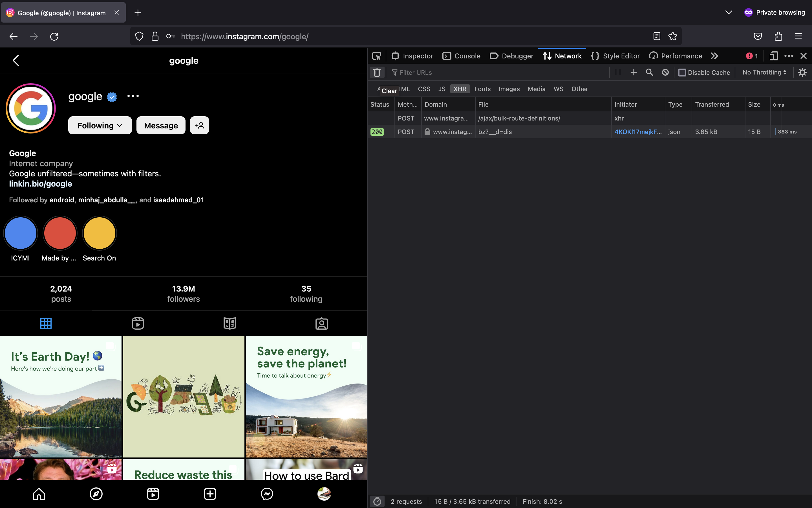Open No Throttling dropdown
This screenshot has height=508, width=812.
point(764,72)
